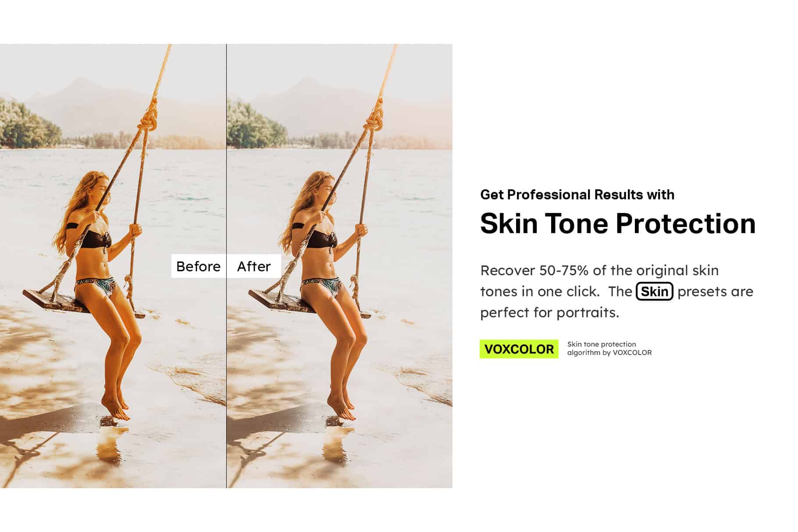
Task: Click the Recover 50-75% description text
Action: click(616, 291)
